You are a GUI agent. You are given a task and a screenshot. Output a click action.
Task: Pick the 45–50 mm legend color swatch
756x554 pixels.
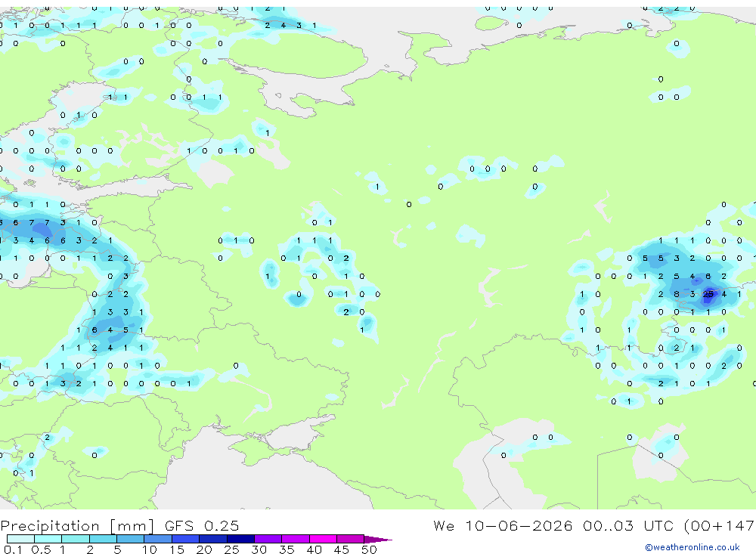pyautogui.click(x=351, y=539)
